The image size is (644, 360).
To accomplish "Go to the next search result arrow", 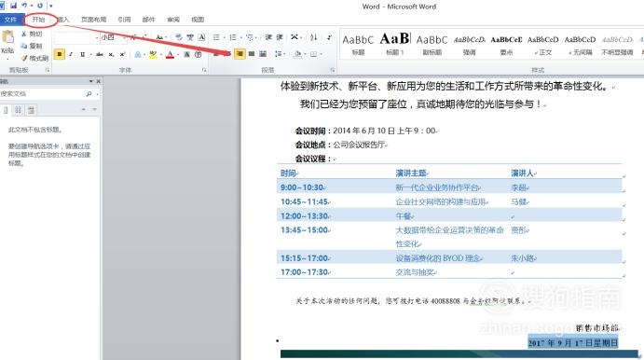I will click(x=94, y=109).
